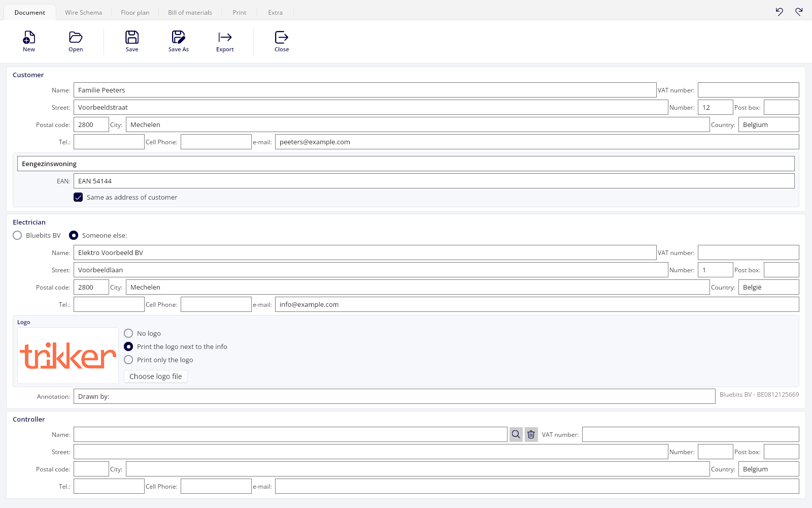Search for a controller by name
The image size is (812, 508).
[x=516, y=434]
